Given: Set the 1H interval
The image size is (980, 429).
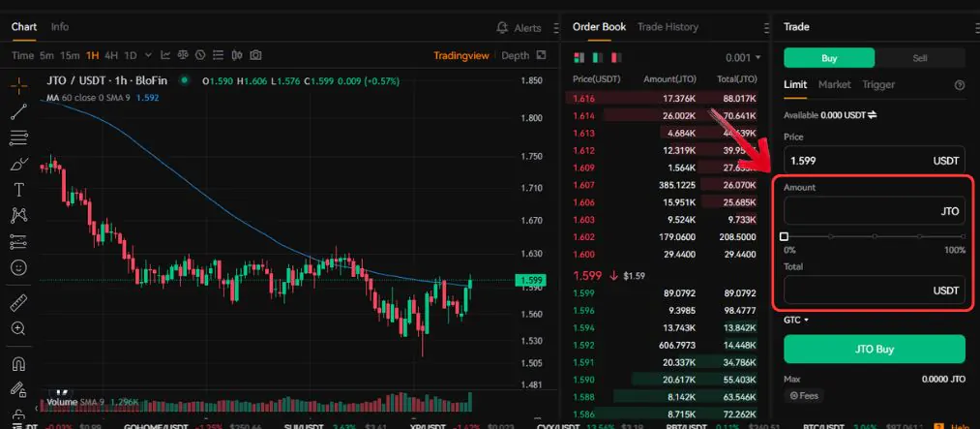Looking at the screenshot, I should (93, 55).
